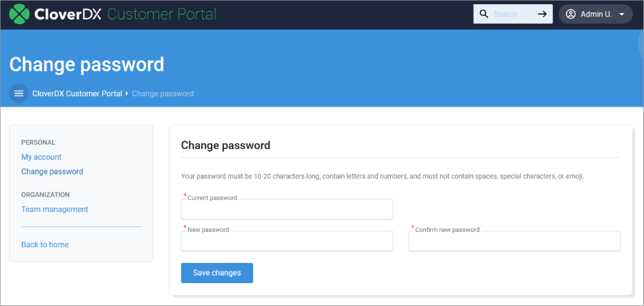The height and width of the screenshot is (306, 644).
Task: Click CloverDX Customer Portal breadcrumb link
Action: click(x=77, y=93)
